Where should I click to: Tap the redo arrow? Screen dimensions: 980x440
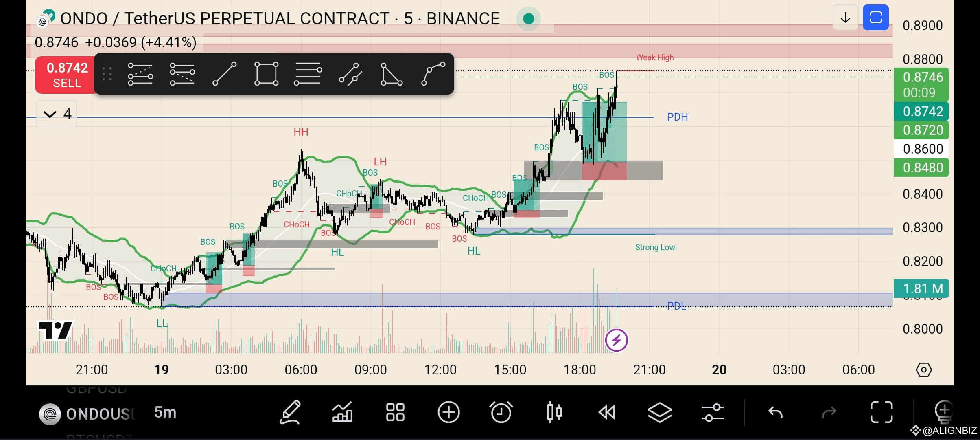click(829, 412)
